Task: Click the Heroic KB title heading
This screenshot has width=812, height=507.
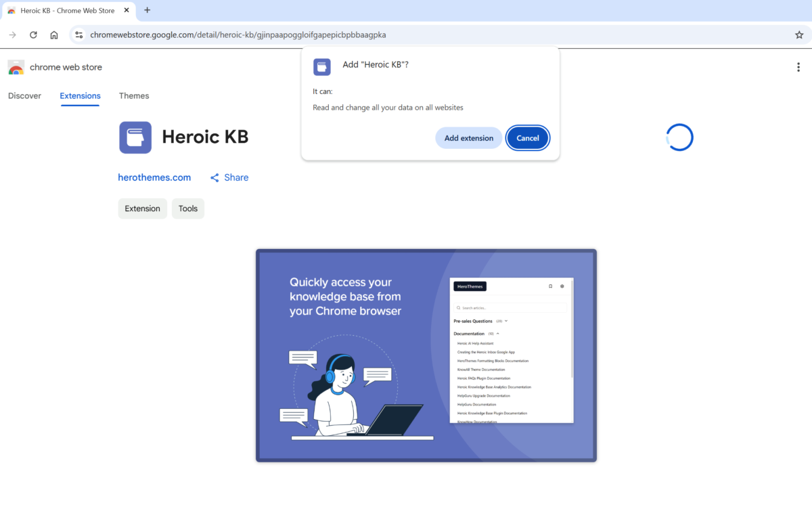Action: 205,137
